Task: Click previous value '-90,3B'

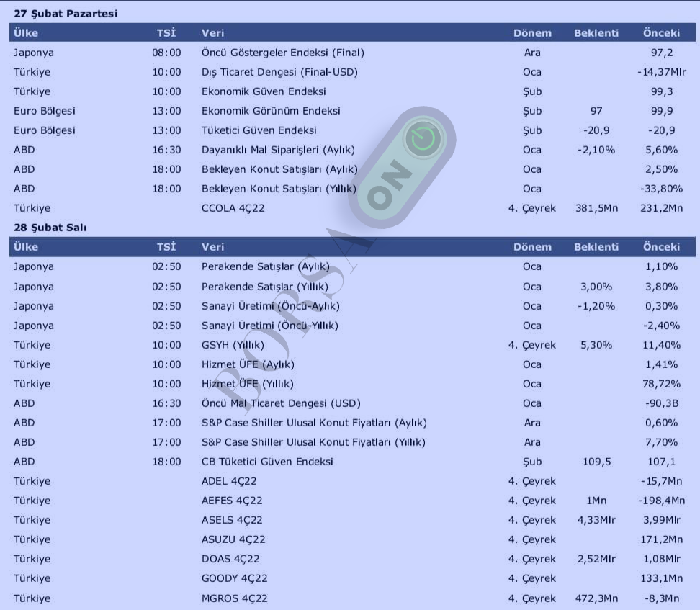Action: tap(662, 403)
